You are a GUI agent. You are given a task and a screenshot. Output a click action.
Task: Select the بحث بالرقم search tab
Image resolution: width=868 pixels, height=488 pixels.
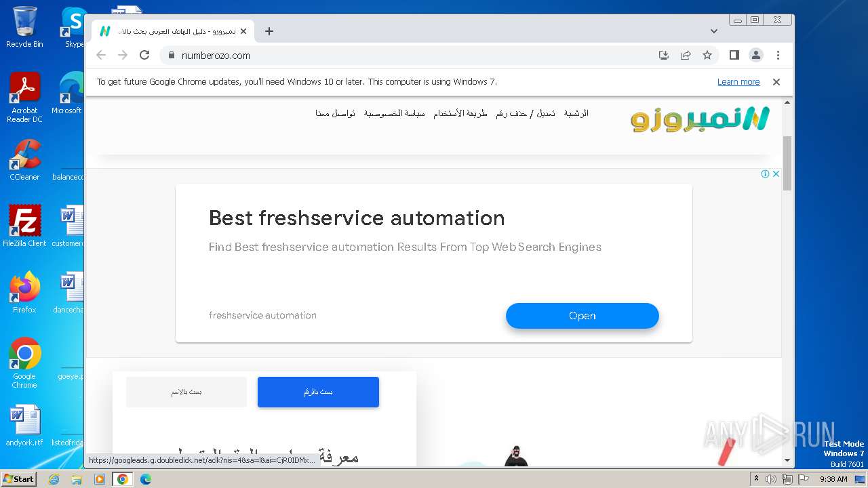pos(318,392)
